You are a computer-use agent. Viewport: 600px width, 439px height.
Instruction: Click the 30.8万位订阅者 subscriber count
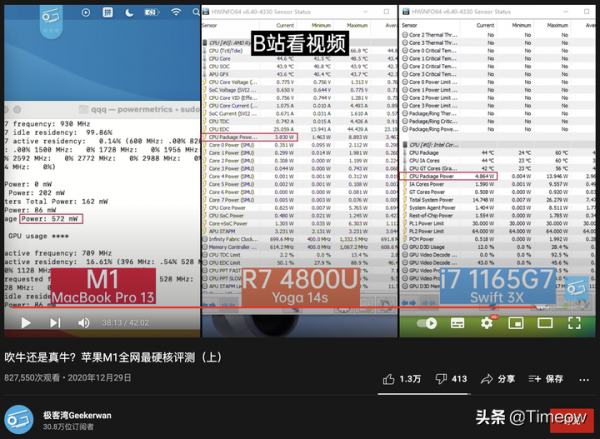tap(68, 427)
